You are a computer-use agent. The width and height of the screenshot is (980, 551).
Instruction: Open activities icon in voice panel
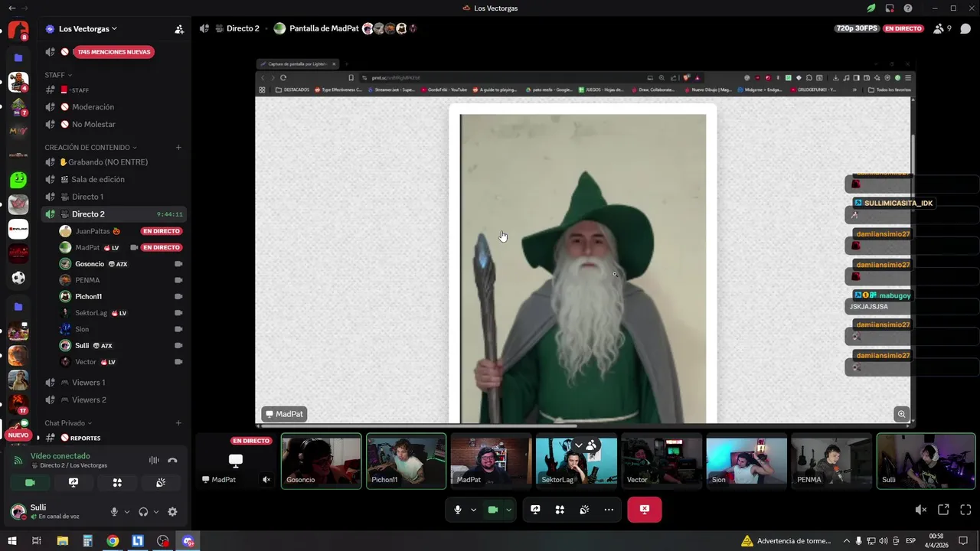pos(117,483)
